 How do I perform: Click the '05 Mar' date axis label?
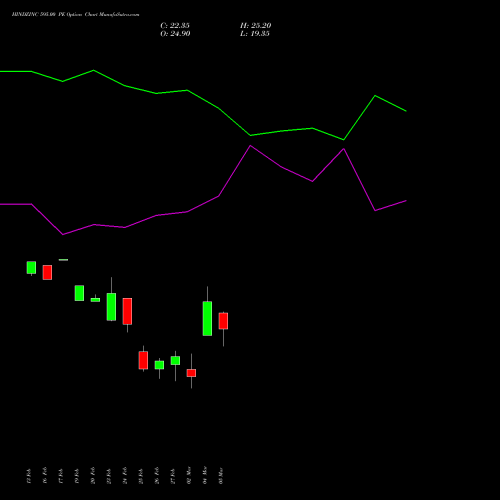[x=221, y=476]
